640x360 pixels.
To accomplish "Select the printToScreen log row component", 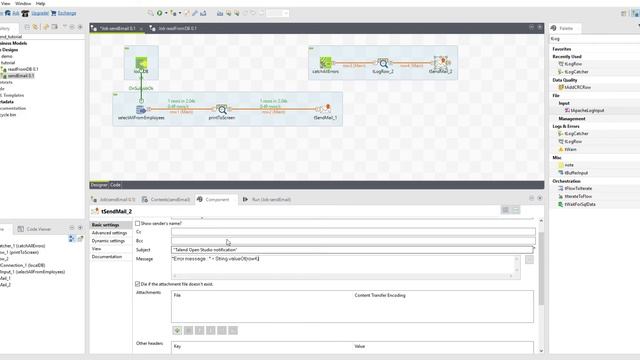I will click(222, 109).
